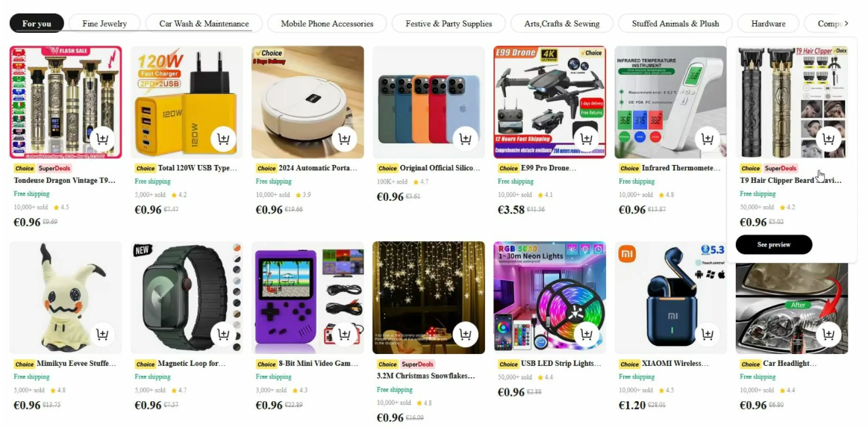Viewport: 868px width, 428px height.
Task: Select the Stuffed Animals & Plush tab
Action: 676,23
